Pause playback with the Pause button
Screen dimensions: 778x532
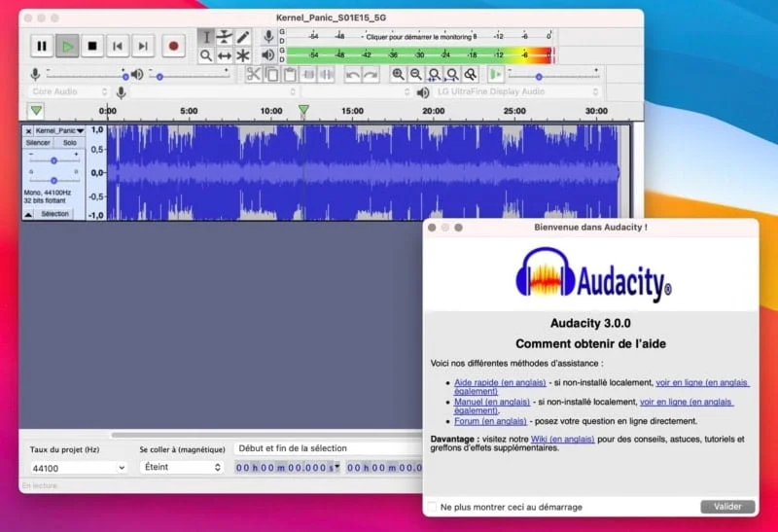pos(42,46)
